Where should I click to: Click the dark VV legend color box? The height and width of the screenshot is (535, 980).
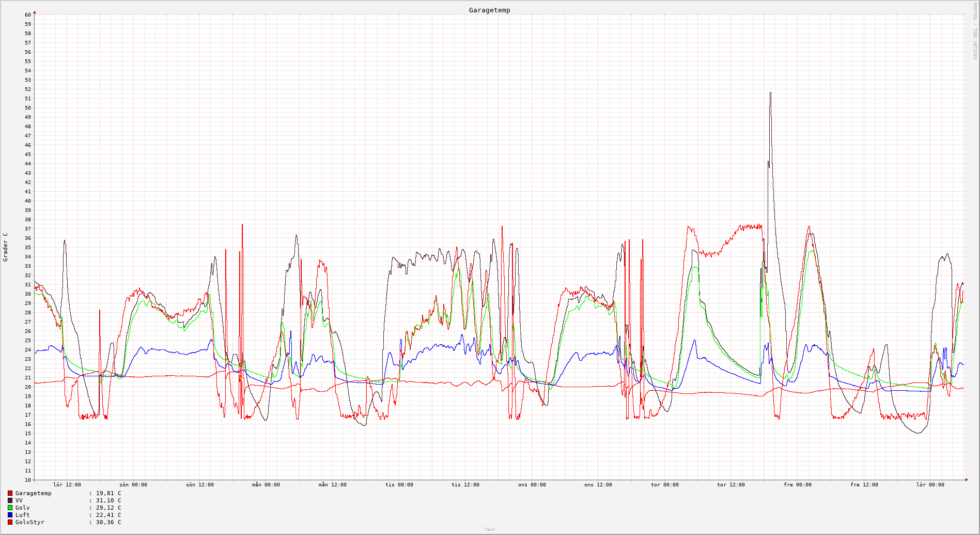10,501
